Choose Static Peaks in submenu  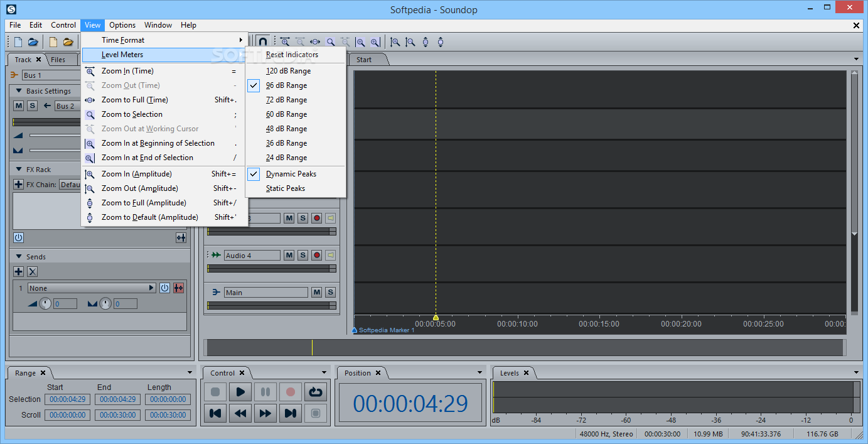[x=296, y=188]
